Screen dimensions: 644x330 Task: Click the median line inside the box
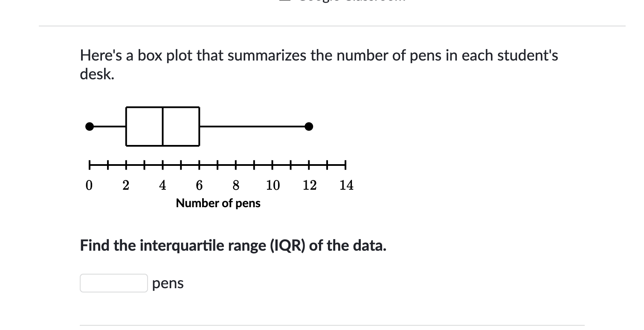[x=162, y=127]
